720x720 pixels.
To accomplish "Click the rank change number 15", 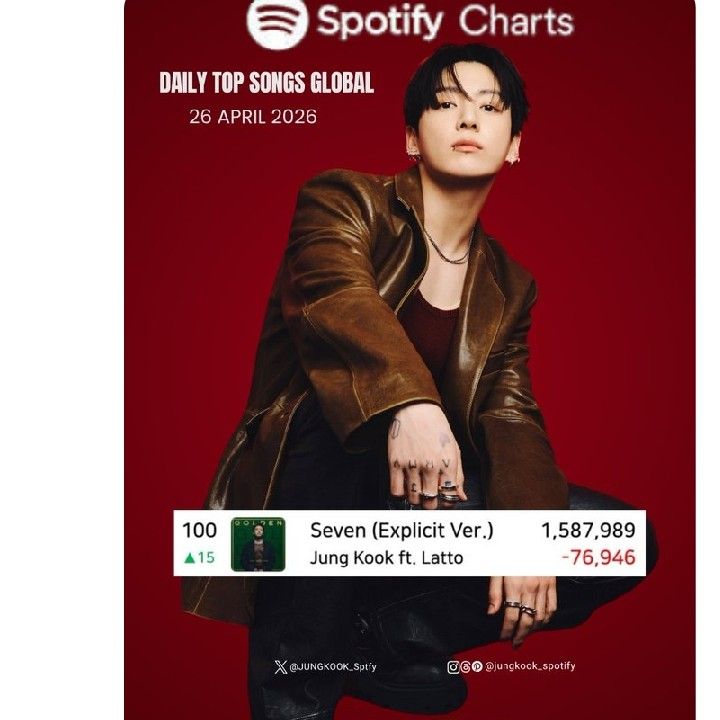I will 205,558.
